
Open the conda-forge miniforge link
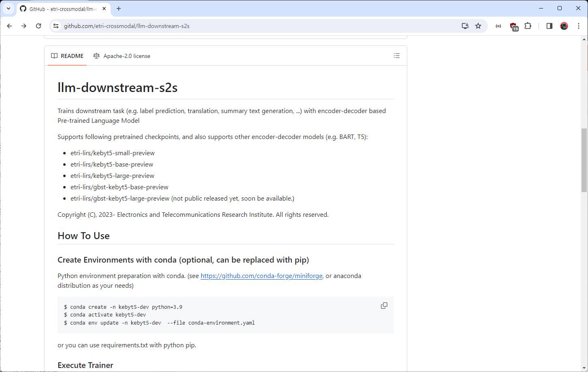pyautogui.click(x=261, y=276)
